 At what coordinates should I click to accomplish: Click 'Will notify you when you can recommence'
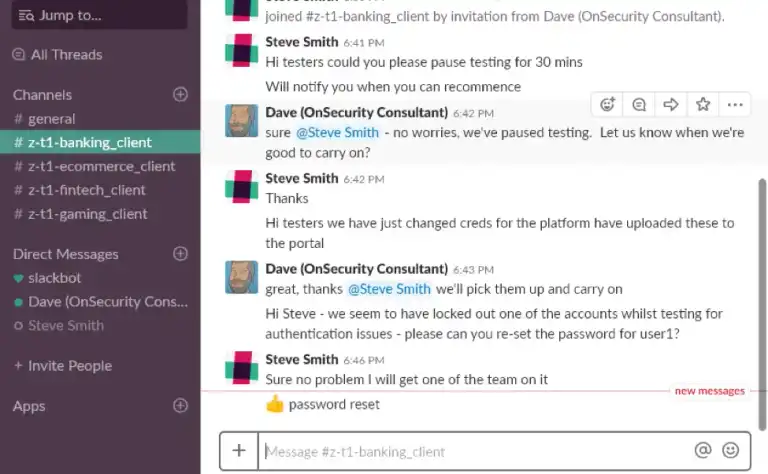(393, 87)
